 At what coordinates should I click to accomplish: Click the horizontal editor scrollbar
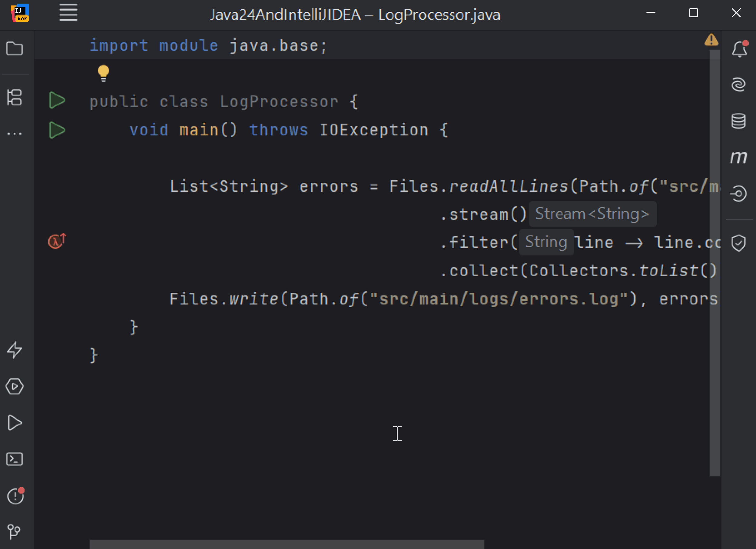coord(287,544)
